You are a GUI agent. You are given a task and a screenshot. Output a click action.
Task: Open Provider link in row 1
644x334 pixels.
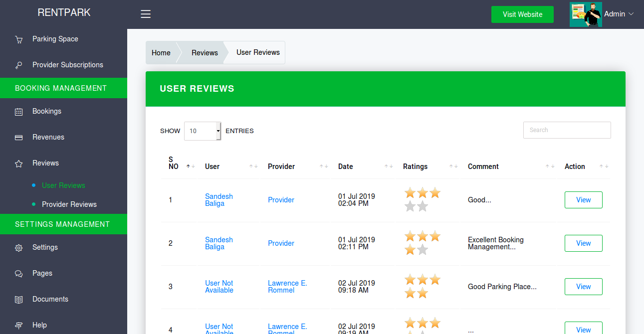pyautogui.click(x=281, y=200)
